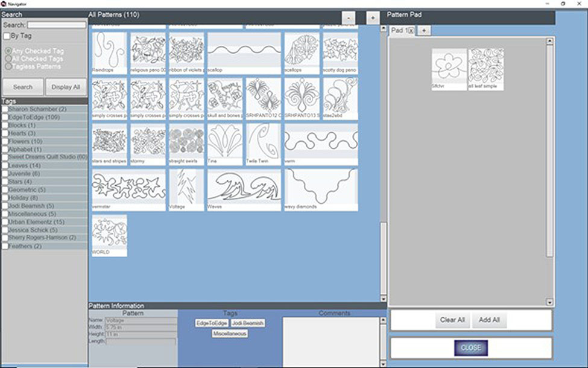
Task: Check the Flowers (10) tag
Action: pyautogui.click(x=5, y=141)
